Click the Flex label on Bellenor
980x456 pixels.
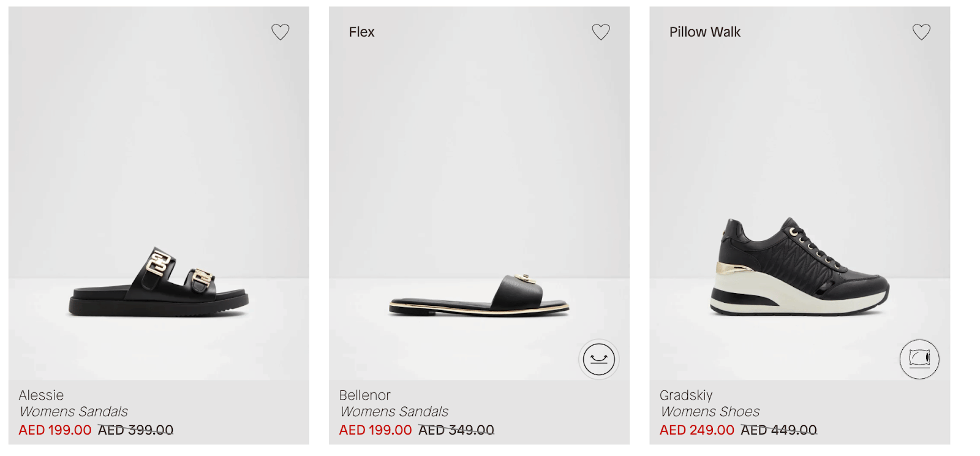click(x=361, y=32)
